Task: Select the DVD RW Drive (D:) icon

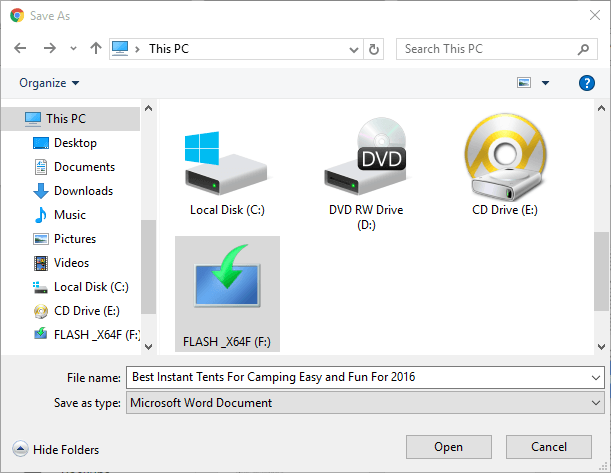Action: coord(366,157)
